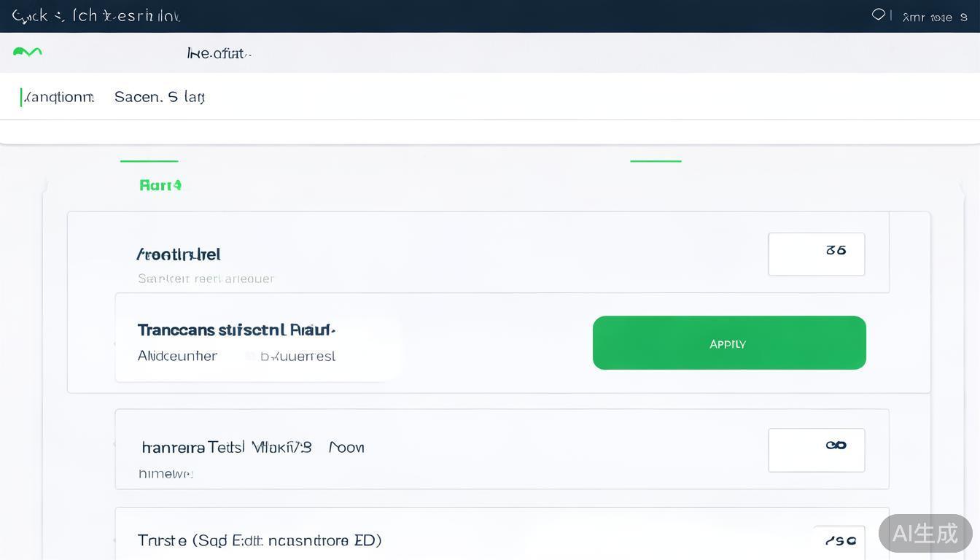This screenshot has width=980, height=560.
Task: Click the app title in the dark top bar
Action: click(x=96, y=16)
